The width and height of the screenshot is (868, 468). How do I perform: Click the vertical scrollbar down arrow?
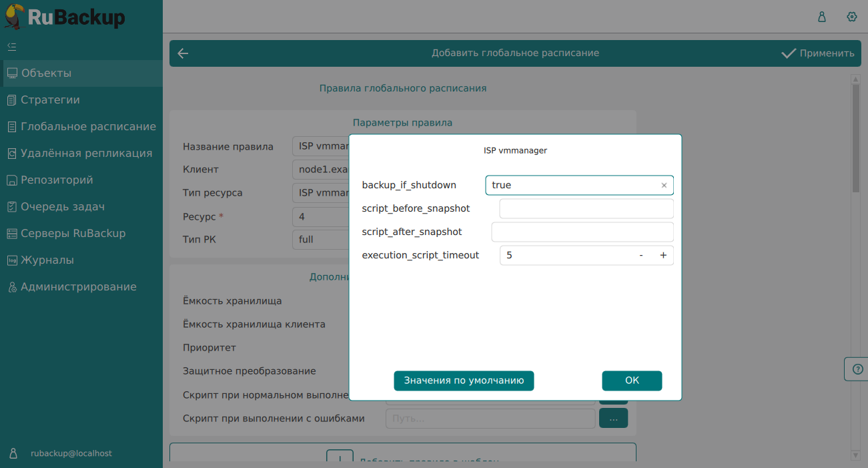pyautogui.click(x=856, y=455)
